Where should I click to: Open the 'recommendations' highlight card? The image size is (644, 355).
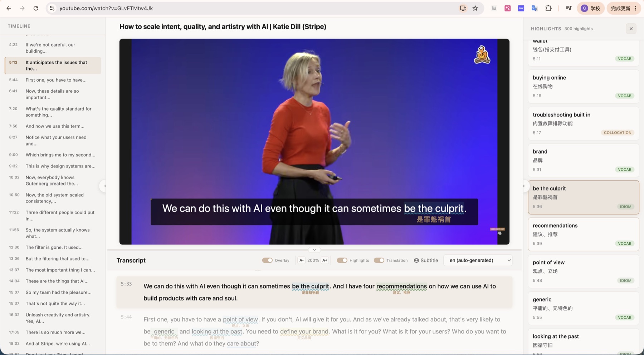584,234
